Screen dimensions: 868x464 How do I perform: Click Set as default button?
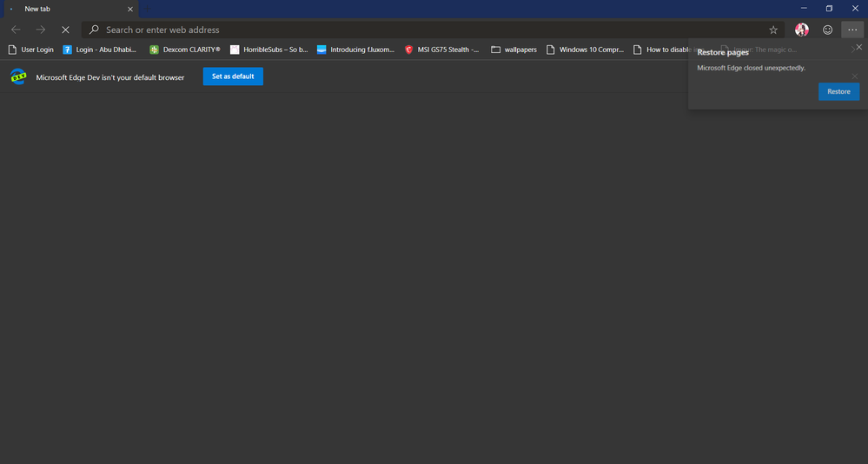(233, 76)
